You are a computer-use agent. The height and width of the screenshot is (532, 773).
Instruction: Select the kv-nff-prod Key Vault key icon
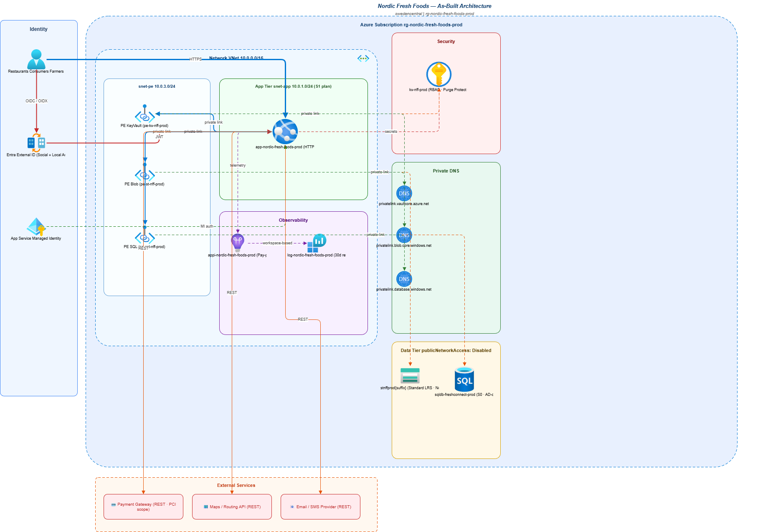point(438,74)
